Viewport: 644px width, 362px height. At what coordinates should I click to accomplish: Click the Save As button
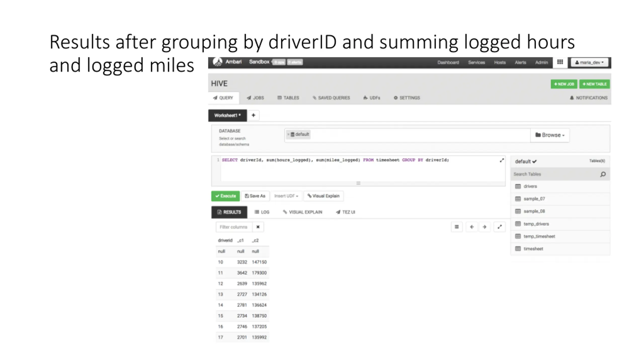[x=255, y=196]
